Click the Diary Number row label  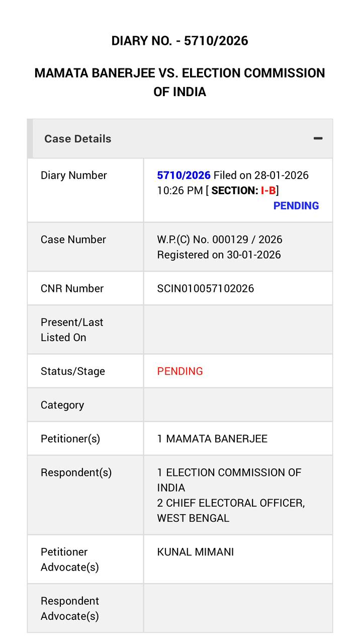point(74,175)
